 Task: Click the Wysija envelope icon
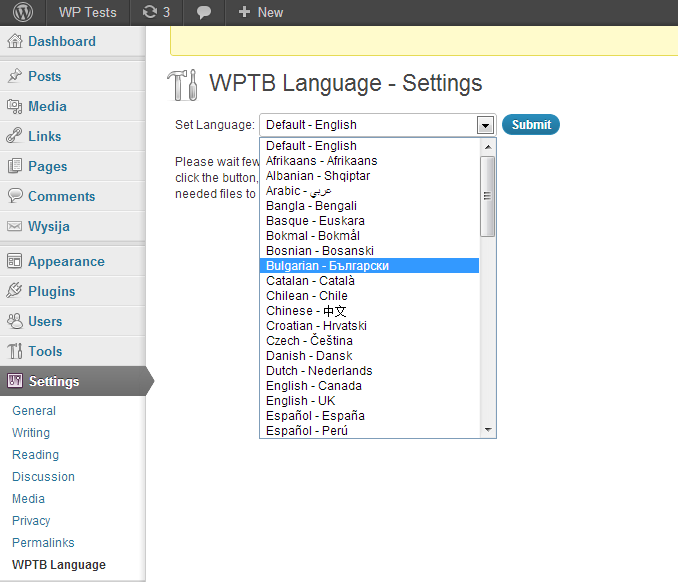pos(15,226)
